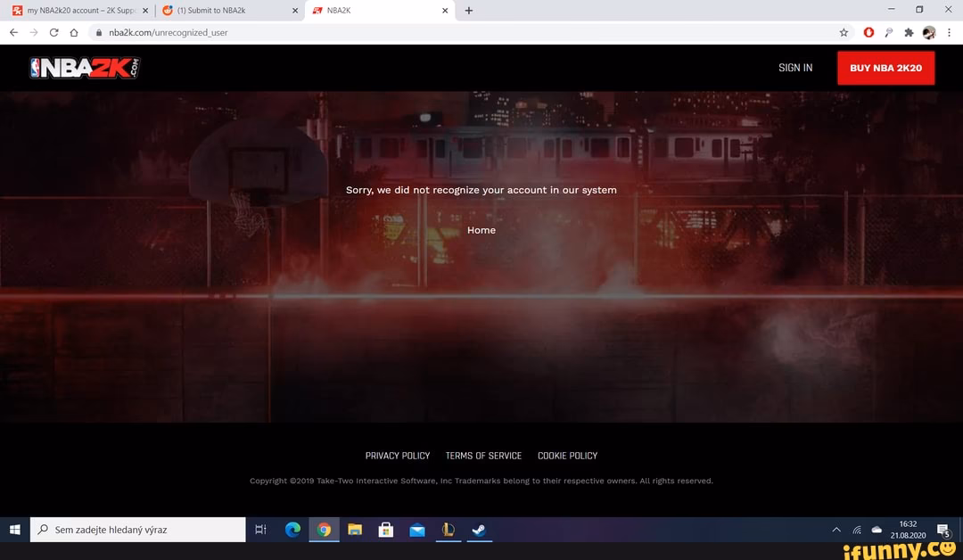The image size is (963, 560).
Task: Open the Chrome three-dot menu
Action: 949,32
